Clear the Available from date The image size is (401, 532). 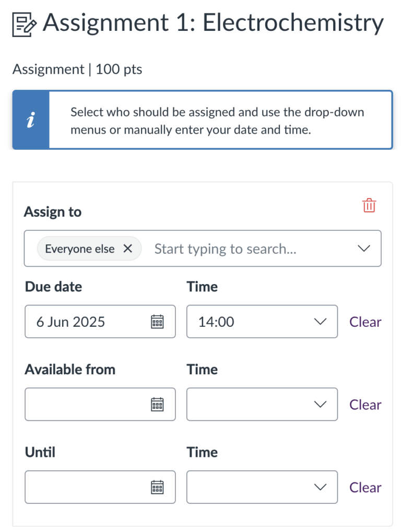pyautogui.click(x=365, y=404)
